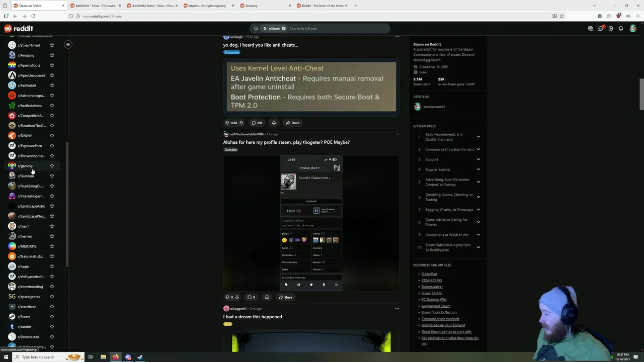The width and height of the screenshot is (644, 362).
Task: Click the Create post plus icon
Action: click(611, 29)
